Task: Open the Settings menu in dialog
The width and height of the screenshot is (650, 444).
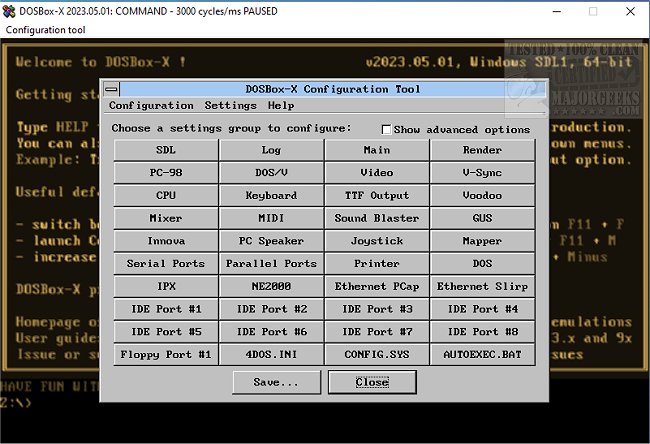Action: pos(230,106)
